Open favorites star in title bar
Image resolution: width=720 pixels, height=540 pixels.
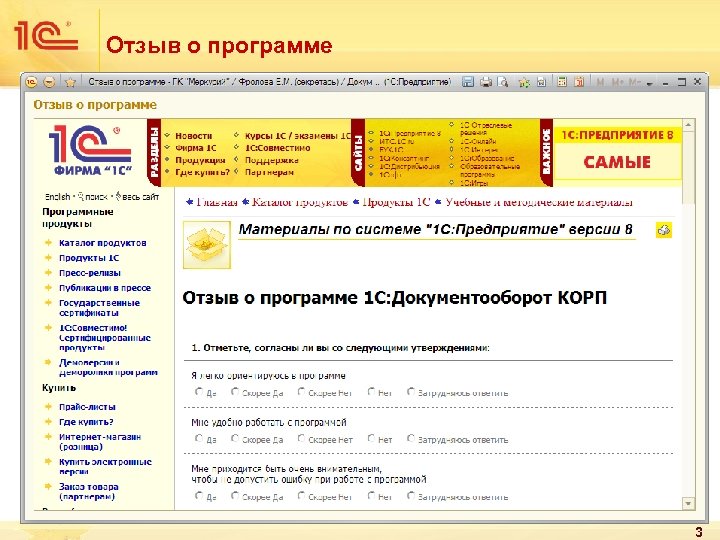(x=70, y=82)
